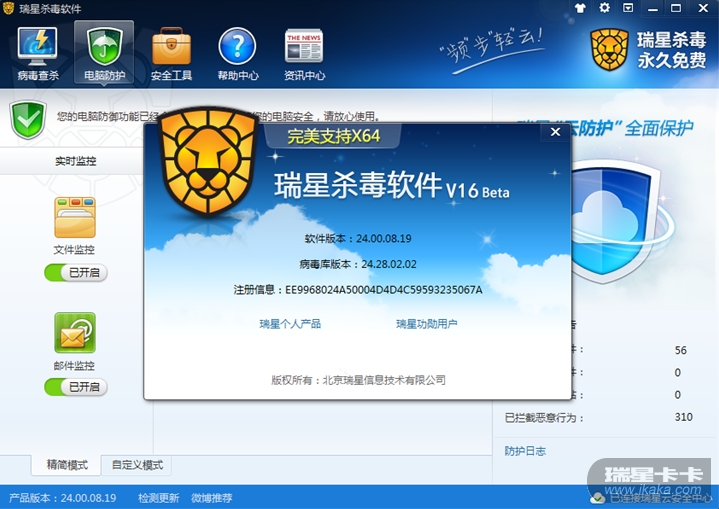Screen dimensions: 719x509
Task: Click virus database version 24.28.02.02
Action: pyautogui.click(x=389, y=264)
